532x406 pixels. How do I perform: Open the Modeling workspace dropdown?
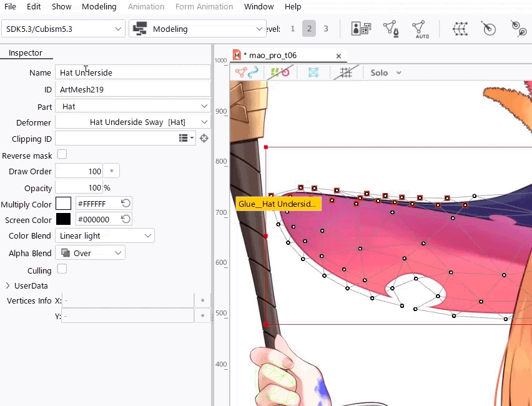click(x=197, y=29)
